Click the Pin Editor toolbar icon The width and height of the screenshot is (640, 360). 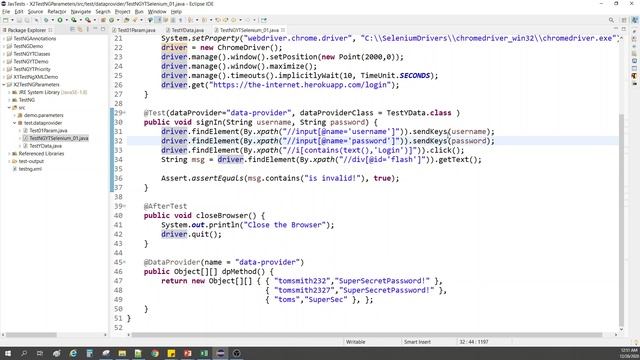[264, 20]
